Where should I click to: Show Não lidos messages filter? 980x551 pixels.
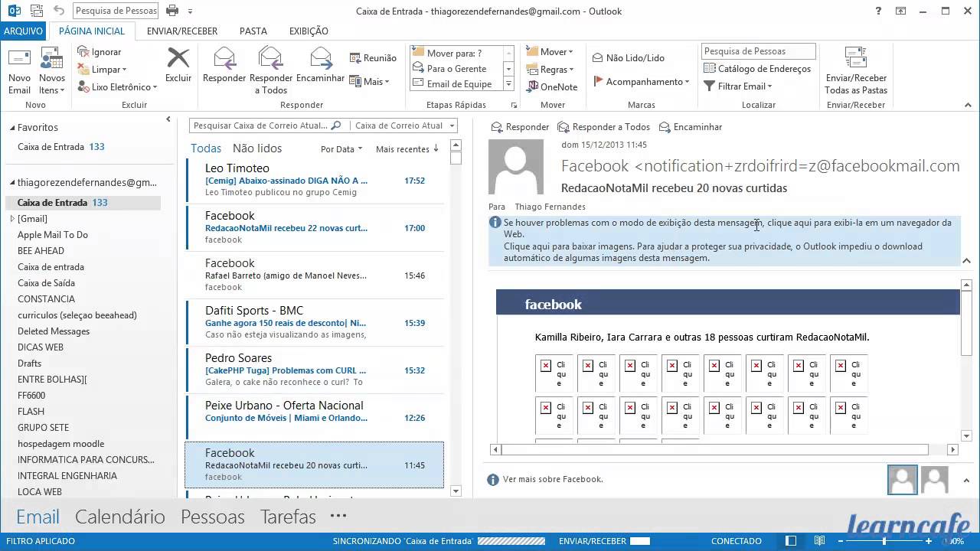[257, 148]
